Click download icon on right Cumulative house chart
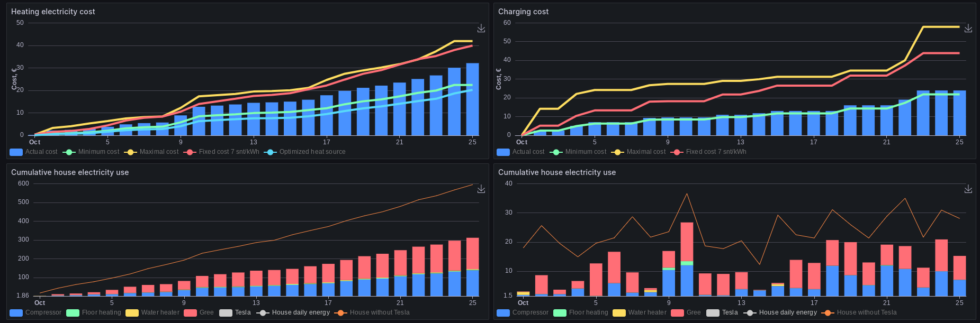Viewport: 980px width, 323px height. click(x=968, y=189)
